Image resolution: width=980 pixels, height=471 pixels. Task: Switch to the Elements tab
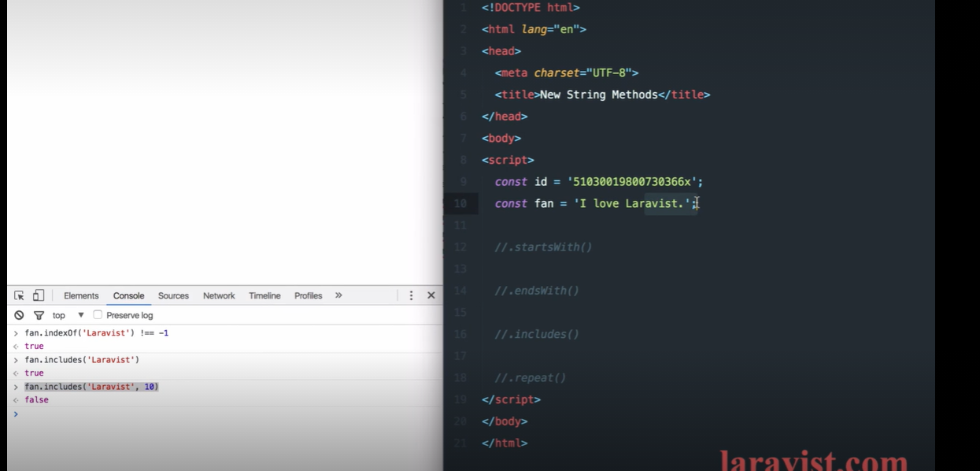click(81, 296)
